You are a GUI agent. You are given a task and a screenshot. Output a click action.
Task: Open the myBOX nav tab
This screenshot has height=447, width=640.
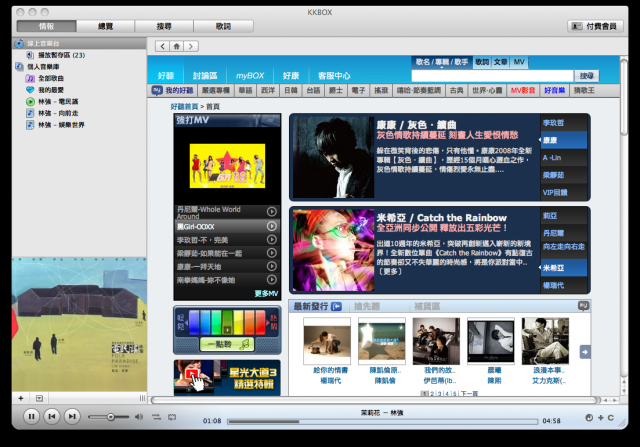249,76
